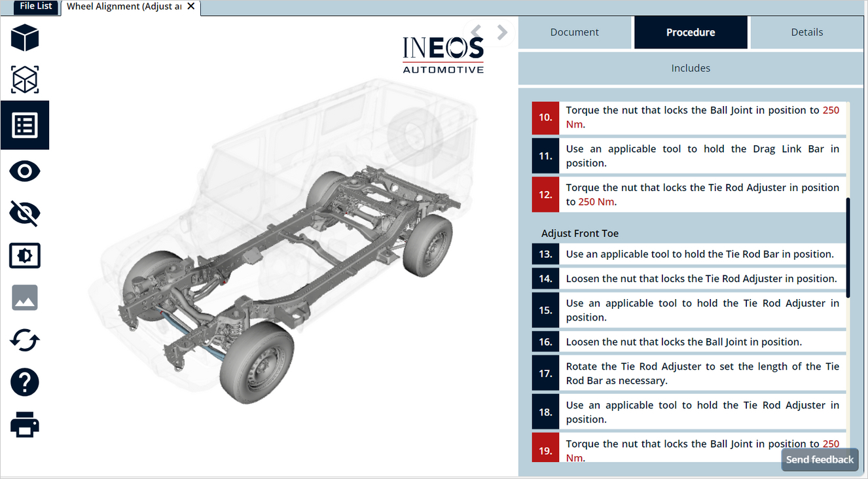Click the refresh/reset view arrows icon
The width and height of the screenshot is (868, 479).
pyautogui.click(x=25, y=340)
